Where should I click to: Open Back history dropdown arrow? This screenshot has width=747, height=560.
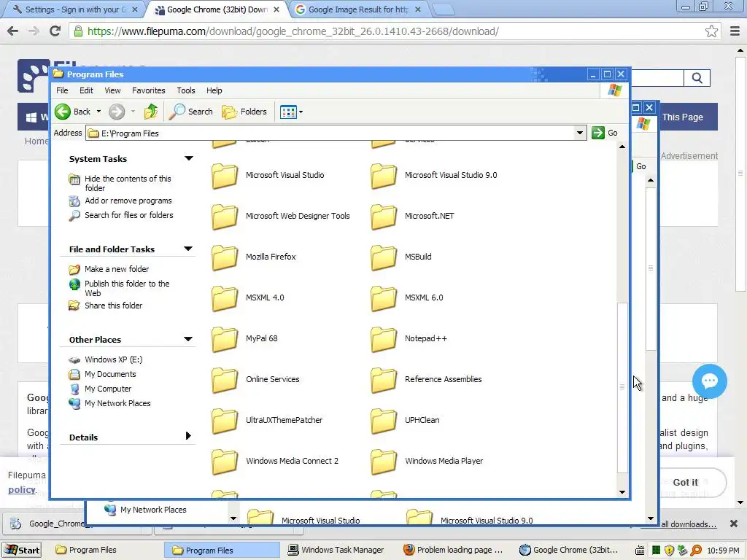(x=98, y=112)
